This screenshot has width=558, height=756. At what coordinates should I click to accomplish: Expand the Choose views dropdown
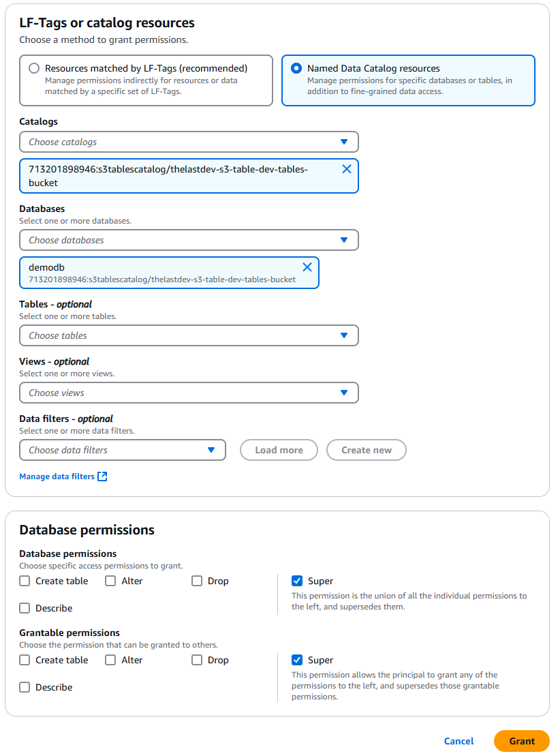(189, 393)
